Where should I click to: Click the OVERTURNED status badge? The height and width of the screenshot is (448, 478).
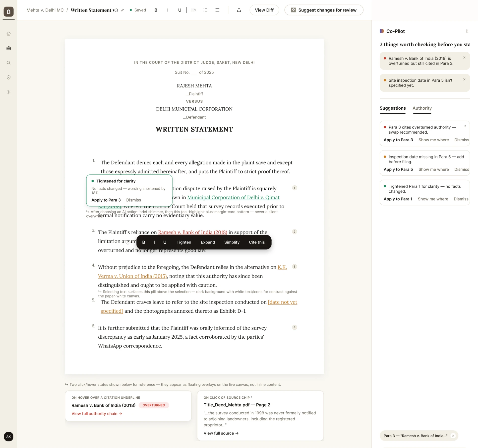[154, 405]
